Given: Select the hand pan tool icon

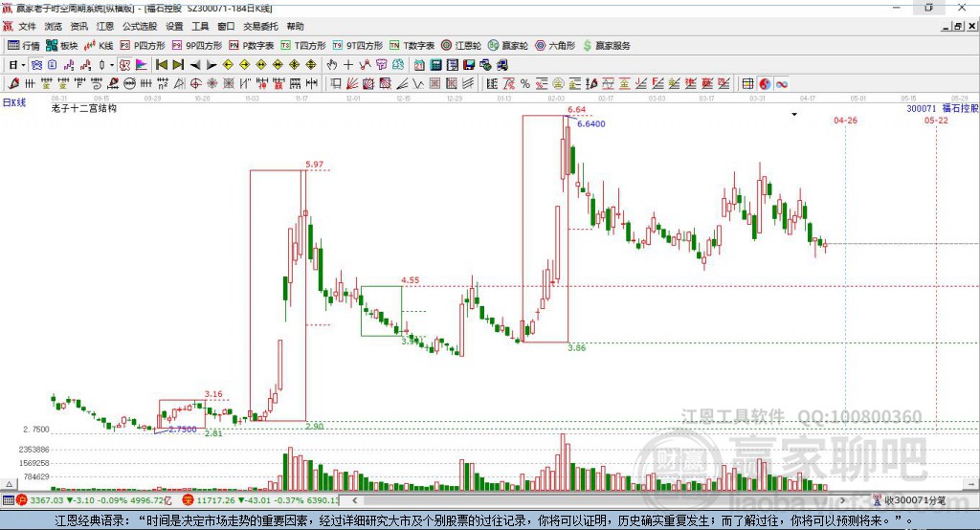Looking at the screenshot, I should point(331,64).
